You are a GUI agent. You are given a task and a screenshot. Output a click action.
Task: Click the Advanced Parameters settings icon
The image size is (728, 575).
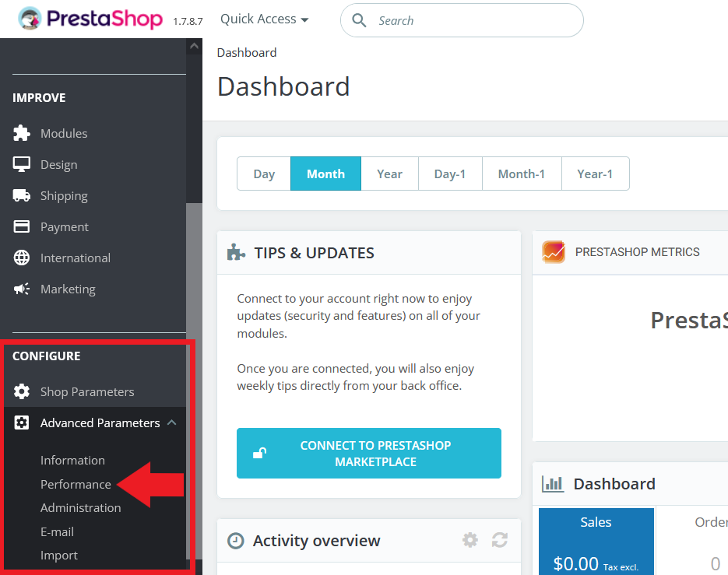pyautogui.click(x=21, y=422)
